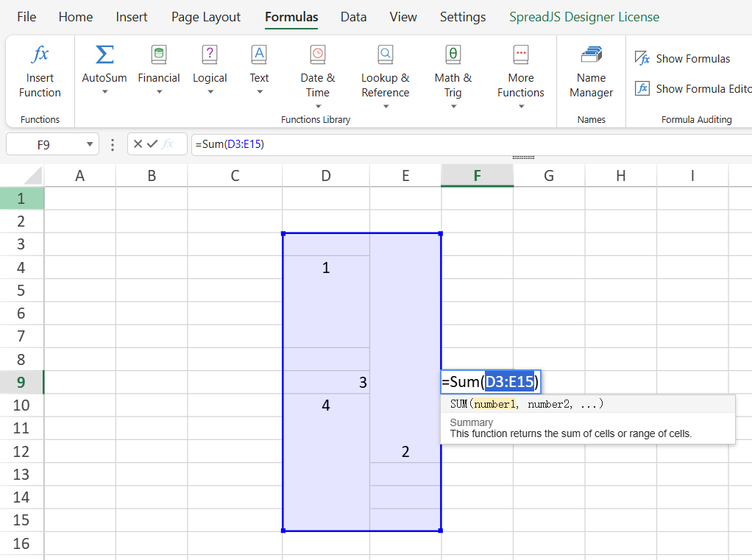The image size is (752, 560).
Task: Expand the Name Box dropdown arrow
Action: (x=90, y=145)
